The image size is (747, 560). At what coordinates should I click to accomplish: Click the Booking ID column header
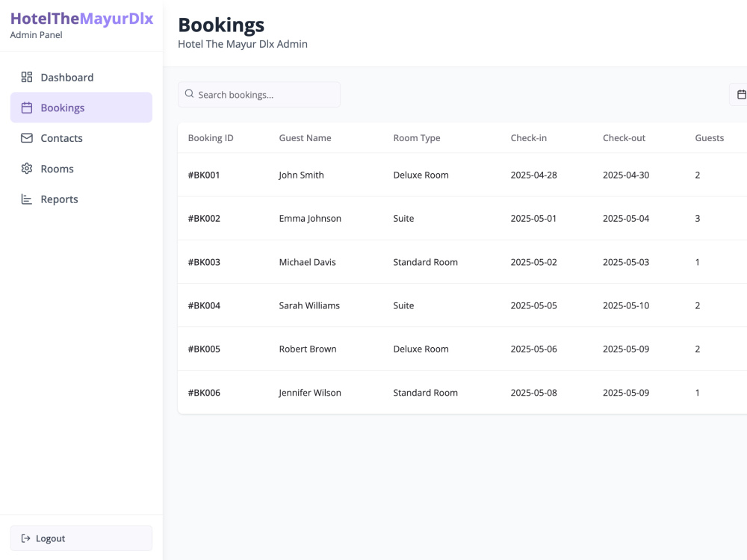211,138
